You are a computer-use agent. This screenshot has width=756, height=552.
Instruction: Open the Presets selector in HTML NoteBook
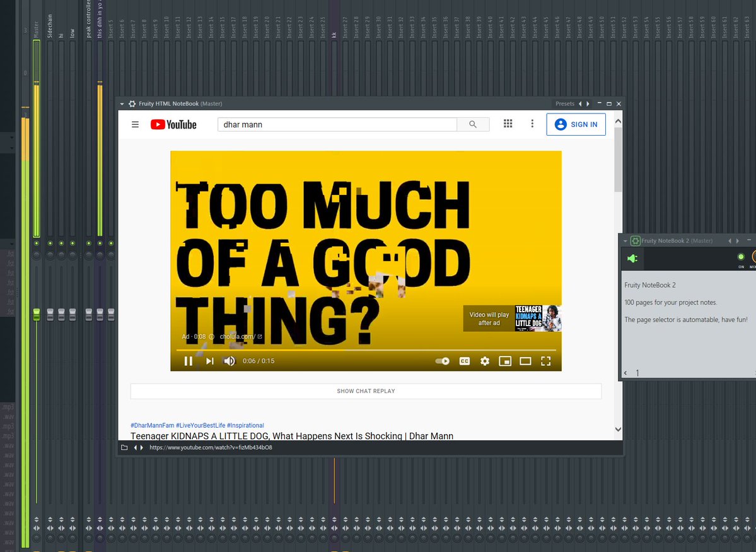(564, 103)
